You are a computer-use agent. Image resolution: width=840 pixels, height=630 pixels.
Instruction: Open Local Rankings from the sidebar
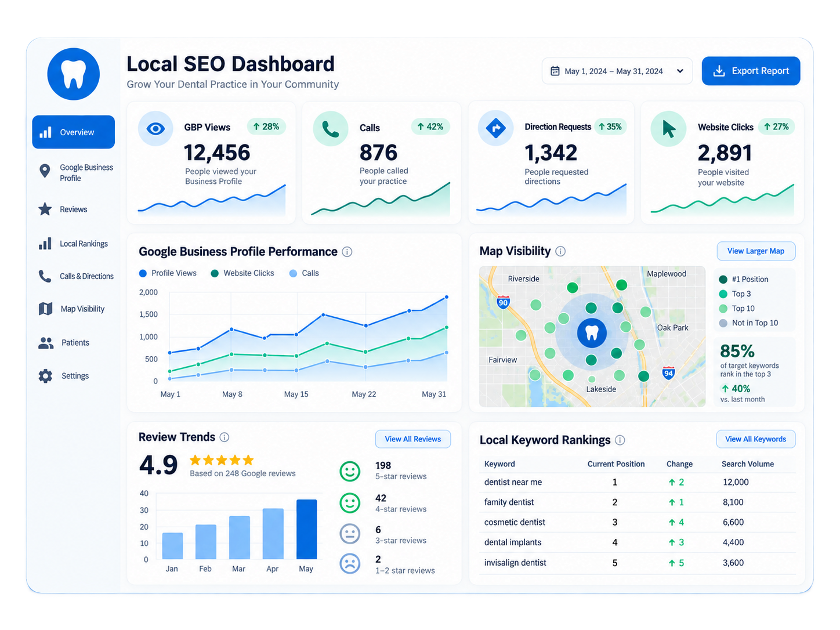[74, 244]
